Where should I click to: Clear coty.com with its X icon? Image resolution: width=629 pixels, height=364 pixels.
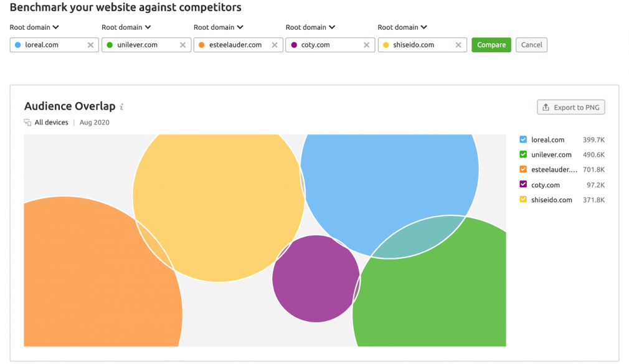click(367, 45)
